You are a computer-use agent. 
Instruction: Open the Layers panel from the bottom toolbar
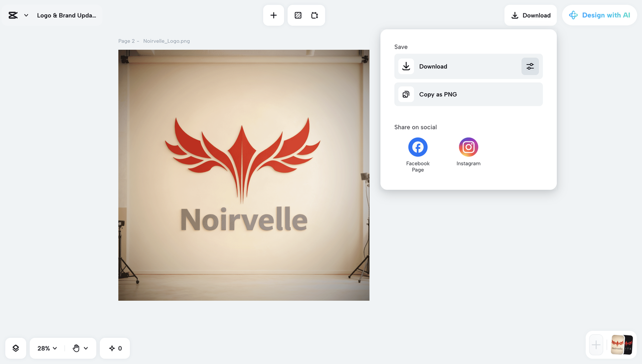(15, 348)
